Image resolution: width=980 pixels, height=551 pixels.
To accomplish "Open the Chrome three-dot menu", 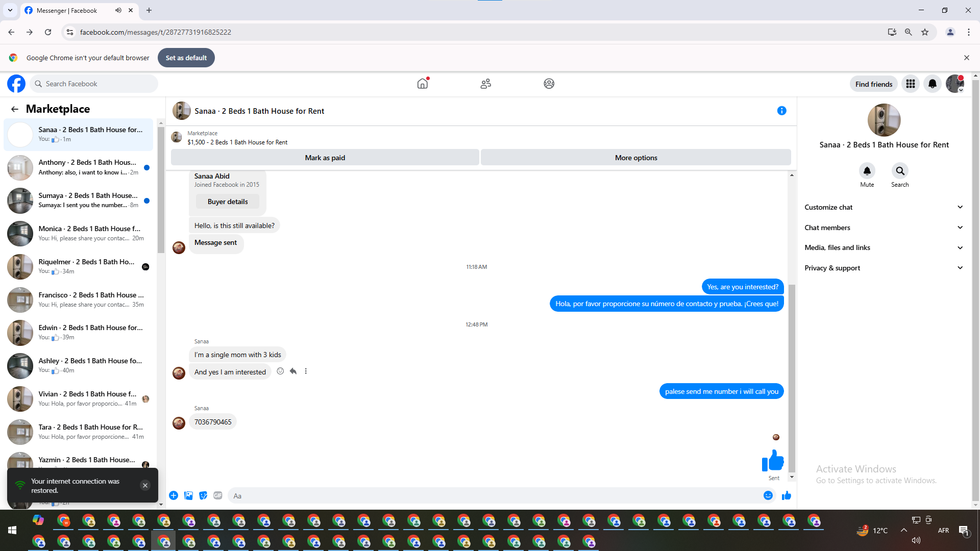I will pyautogui.click(x=969, y=32).
